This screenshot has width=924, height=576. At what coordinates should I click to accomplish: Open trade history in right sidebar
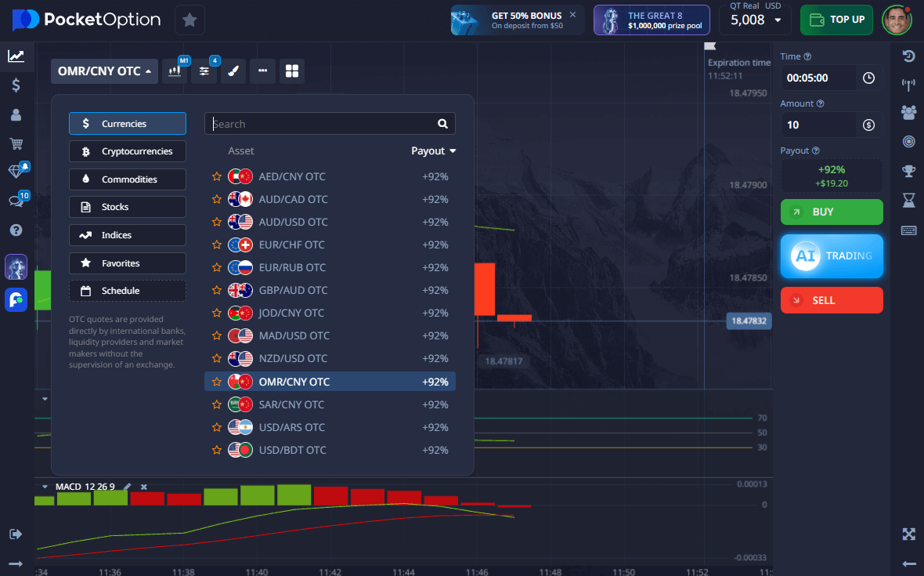pos(908,56)
